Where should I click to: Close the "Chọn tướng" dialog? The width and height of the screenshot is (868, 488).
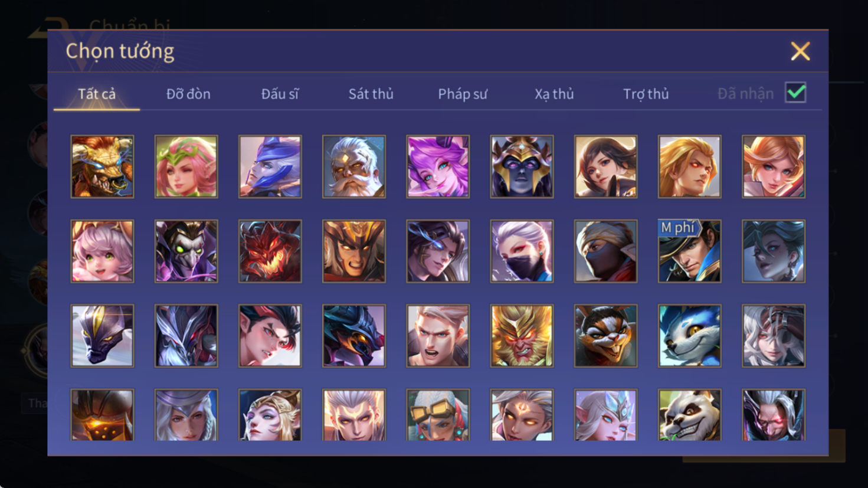[x=800, y=51]
